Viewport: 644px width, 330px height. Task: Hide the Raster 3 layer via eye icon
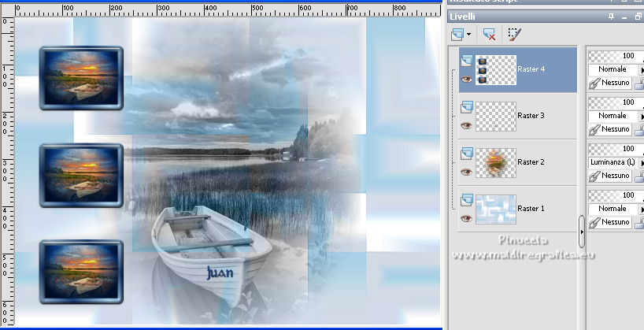(466, 126)
